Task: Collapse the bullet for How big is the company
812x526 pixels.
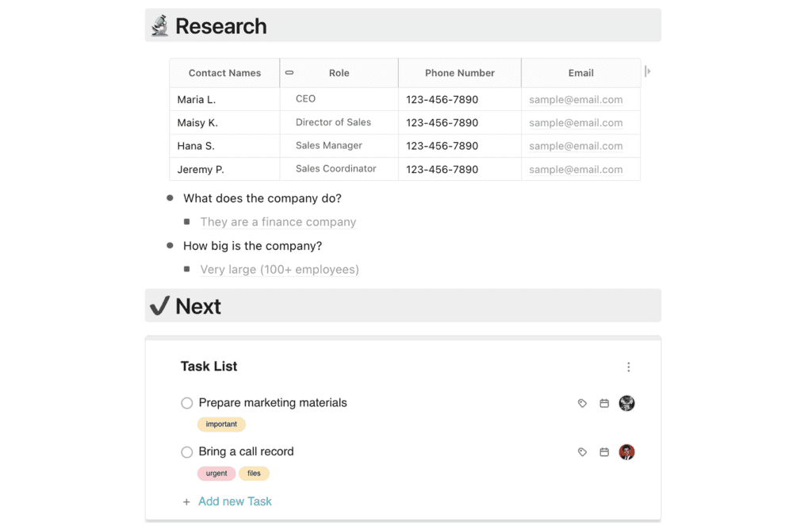Action: coord(170,245)
